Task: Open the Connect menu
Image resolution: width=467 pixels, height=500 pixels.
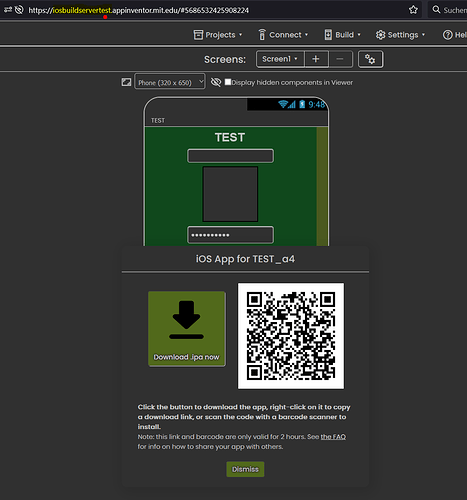Action: tap(283, 35)
